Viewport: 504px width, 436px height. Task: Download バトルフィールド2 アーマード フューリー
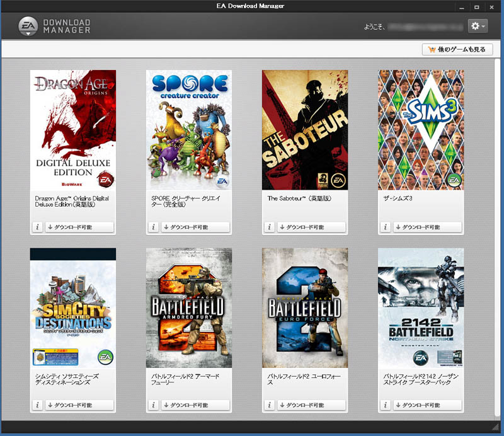tap(195, 405)
